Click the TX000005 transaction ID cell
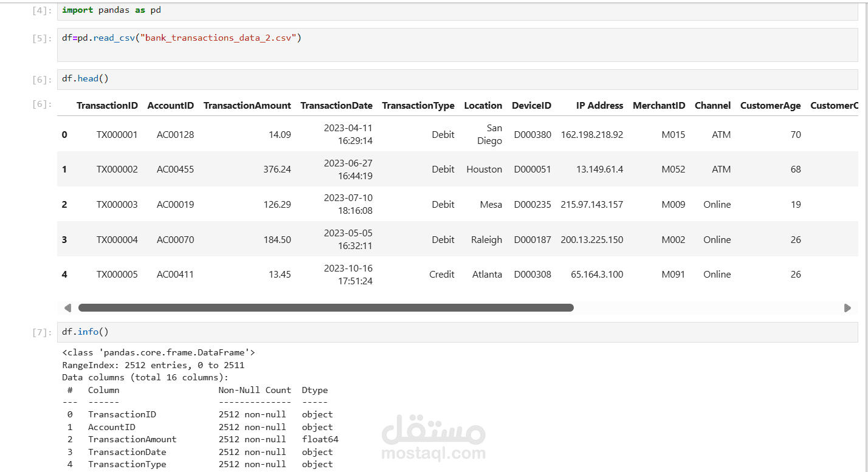The width and height of the screenshot is (868, 472). (x=117, y=275)
